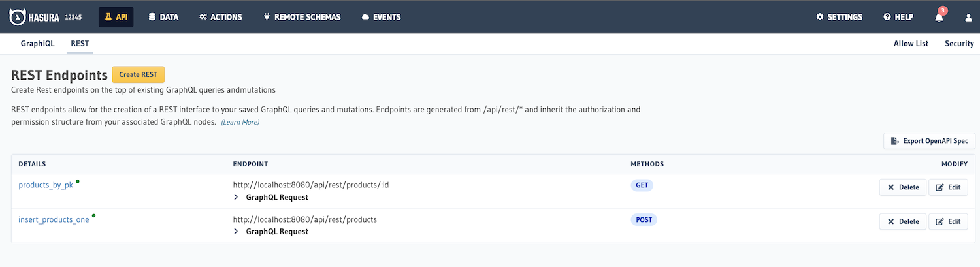Follow the Learn More link
980x267 pixels.
coord(240,122)
